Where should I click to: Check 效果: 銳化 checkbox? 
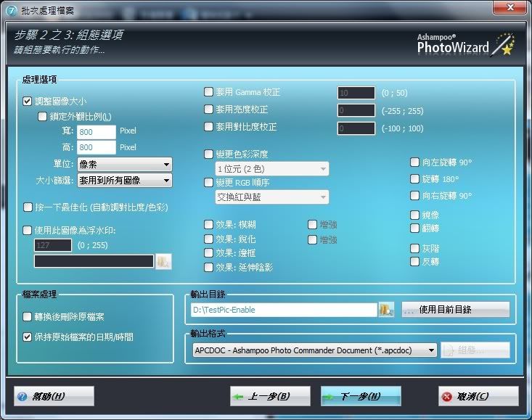tap(208, 239)
